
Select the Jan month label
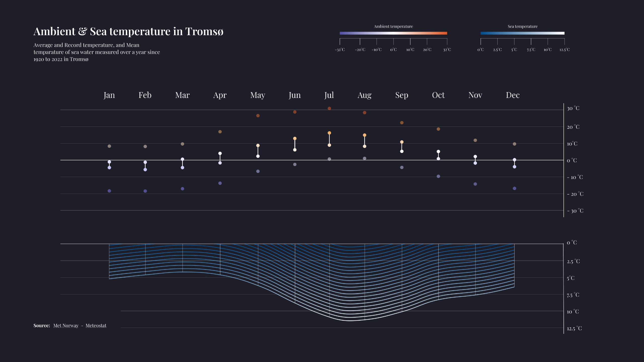pyautogui.click(x=109, y=95)
